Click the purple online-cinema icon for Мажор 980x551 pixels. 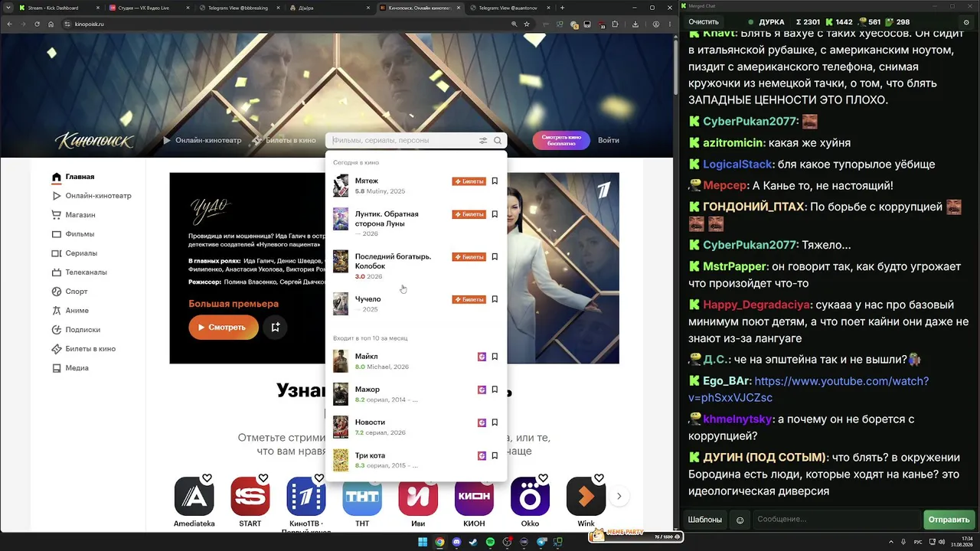tap(482, 390)
